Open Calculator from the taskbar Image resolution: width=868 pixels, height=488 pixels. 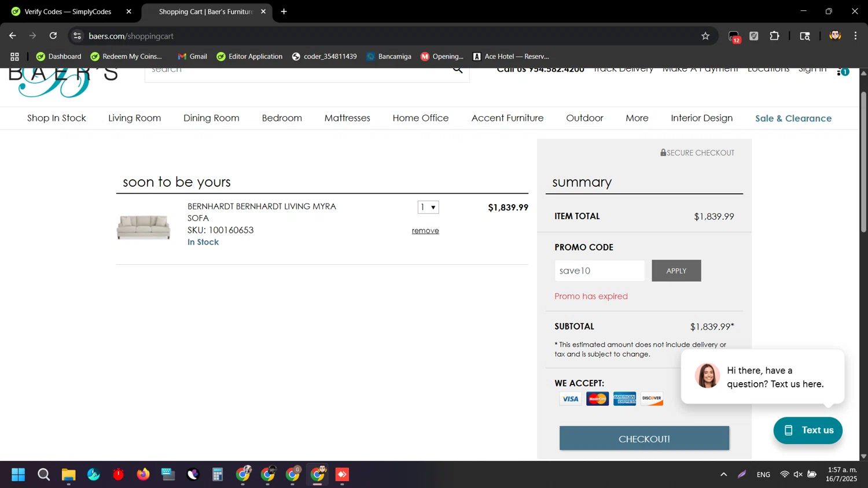[218, 475]
